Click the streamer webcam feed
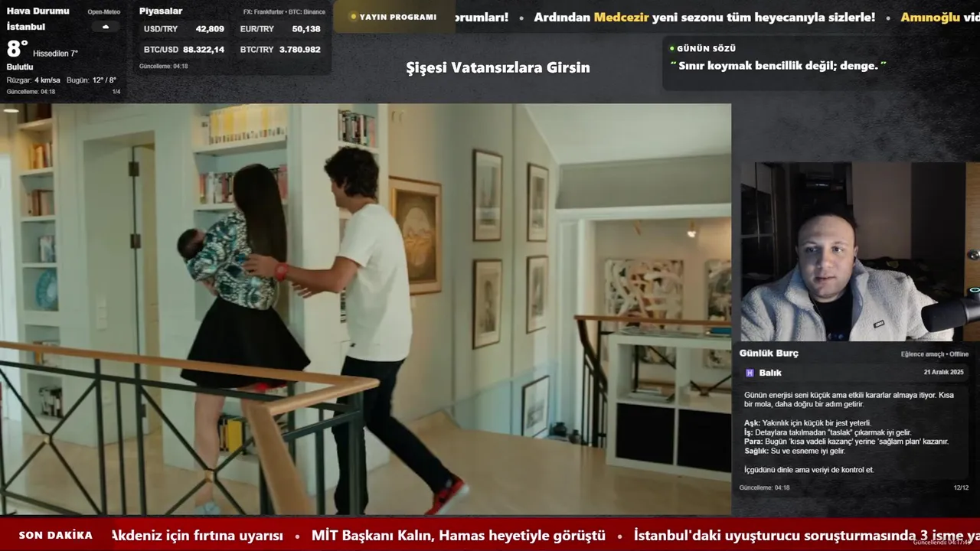 tap(859, 252)
